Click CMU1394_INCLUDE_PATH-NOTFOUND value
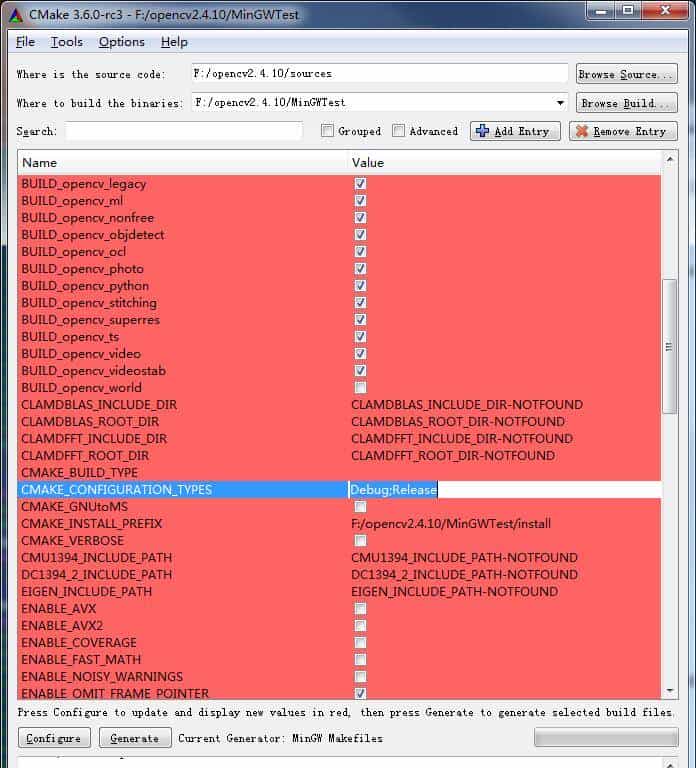The image size is (696, 768). point(464,557)
